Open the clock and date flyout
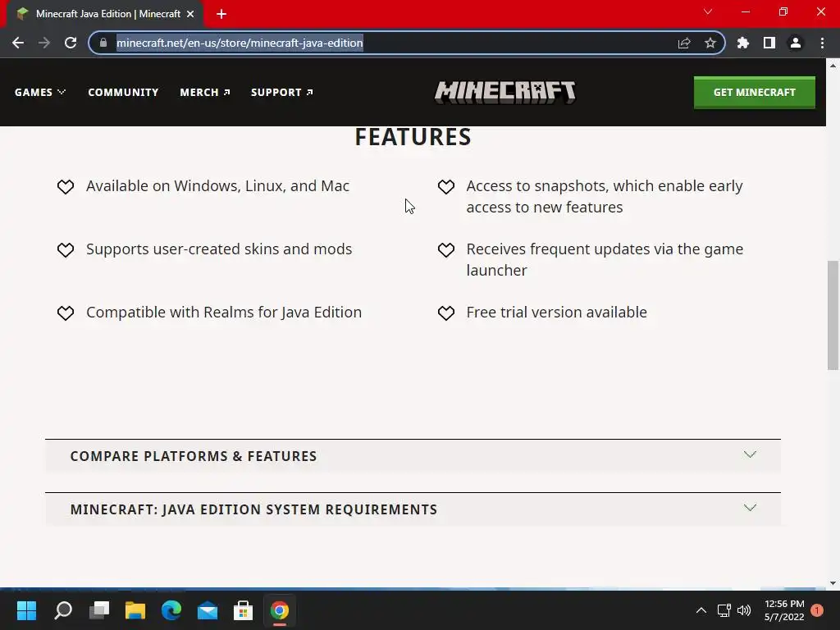 click(784, 610)
